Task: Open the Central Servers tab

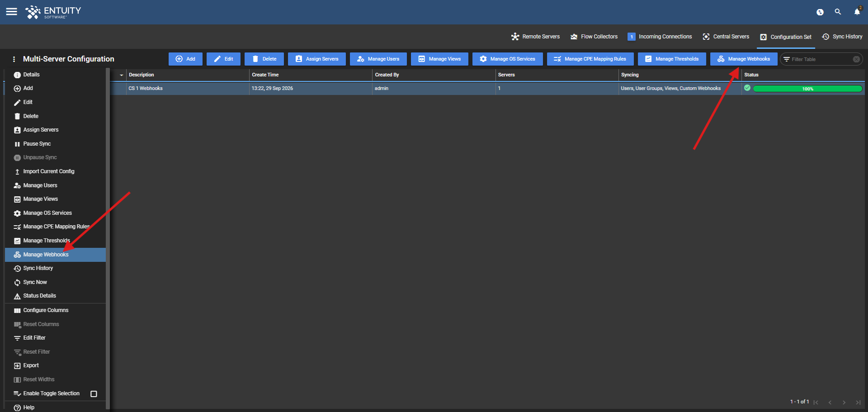Action: 726,37
